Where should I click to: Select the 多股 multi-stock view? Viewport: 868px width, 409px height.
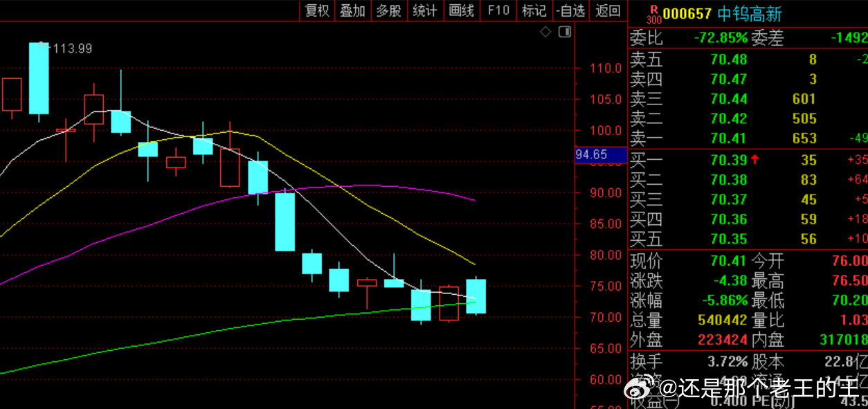[388, 10]
